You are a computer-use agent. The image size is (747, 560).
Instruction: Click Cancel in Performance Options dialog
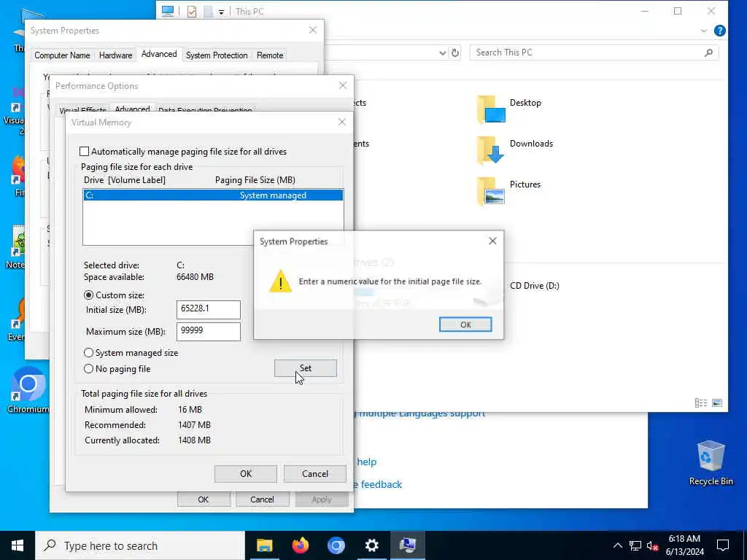coord(262,499)
